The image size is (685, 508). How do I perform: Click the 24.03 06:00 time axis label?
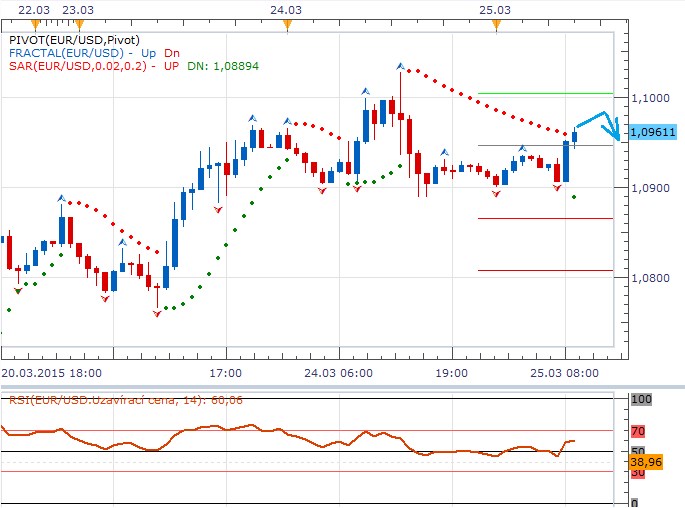[x=338, y=372]
